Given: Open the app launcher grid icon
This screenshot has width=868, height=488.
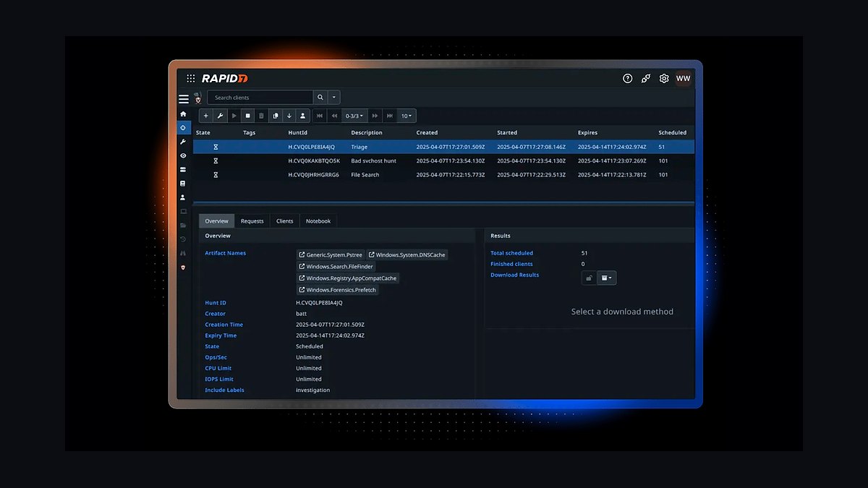Looking at the screenshot, I should (x=191, y=78).
